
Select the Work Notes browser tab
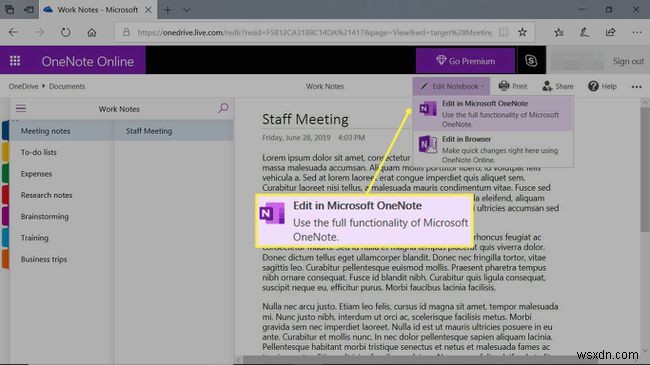click(97, 10)
